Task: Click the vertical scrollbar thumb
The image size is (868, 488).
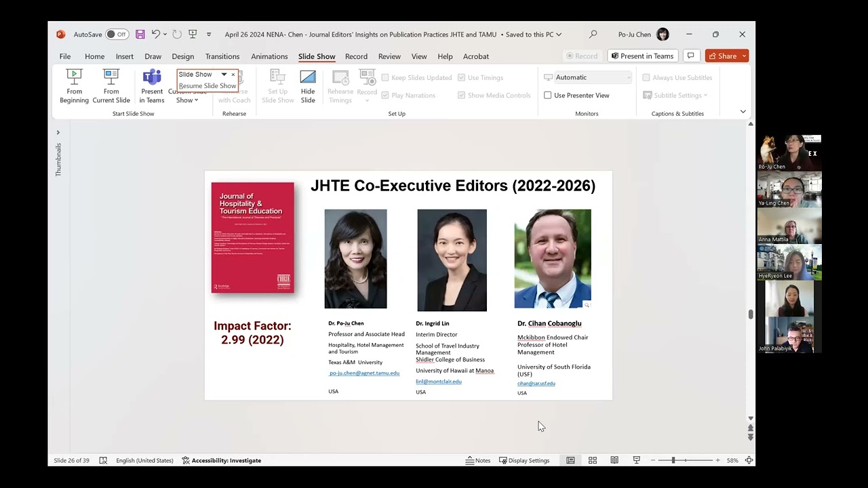Action: 750,314
